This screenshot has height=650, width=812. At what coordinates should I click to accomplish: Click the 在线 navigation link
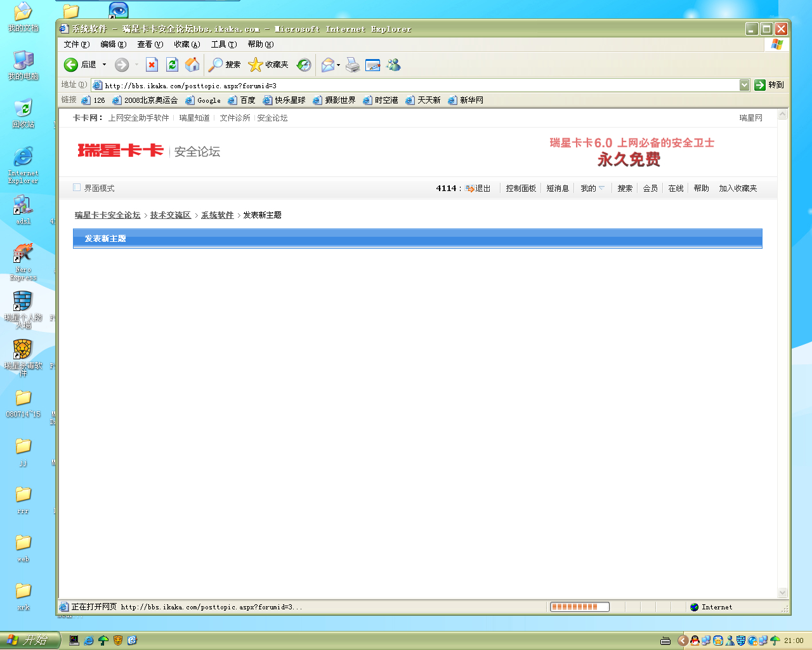(x=676, y=188)
